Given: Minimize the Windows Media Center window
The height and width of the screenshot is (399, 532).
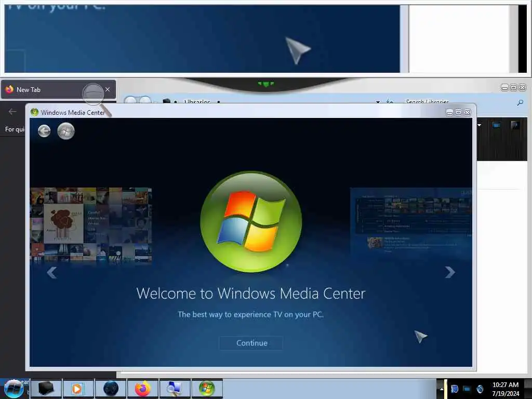Looking at the screenshot, I should [x=449, y=112].
